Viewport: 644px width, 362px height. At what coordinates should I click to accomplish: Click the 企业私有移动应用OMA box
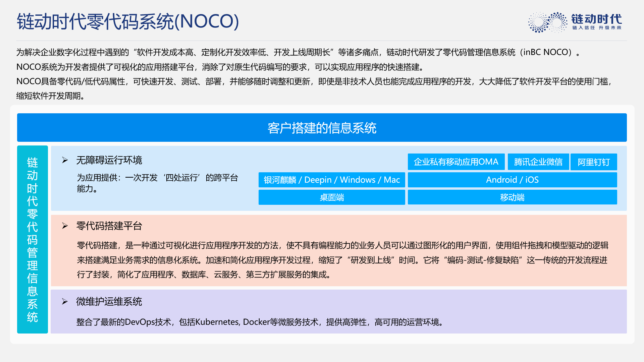point(456,162)
